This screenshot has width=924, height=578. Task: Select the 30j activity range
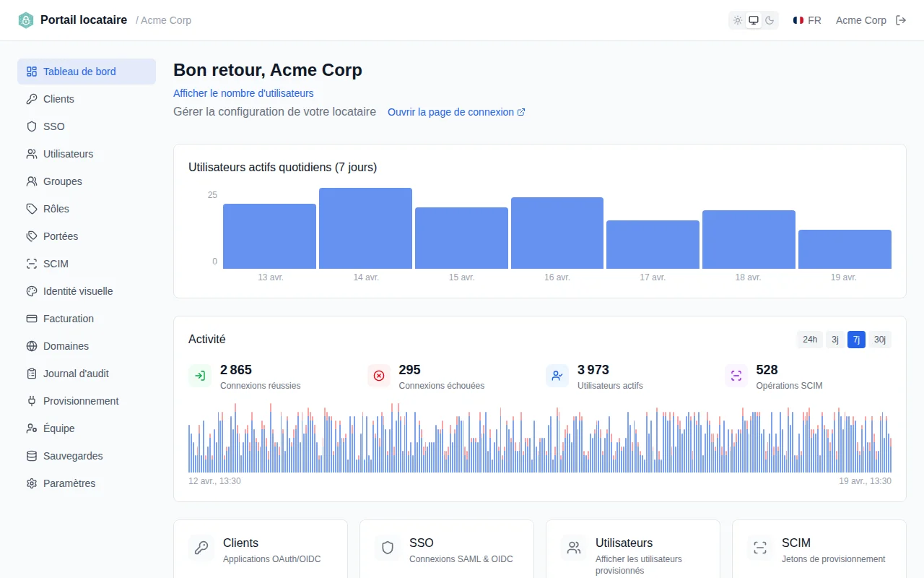[x=879, y=340]
